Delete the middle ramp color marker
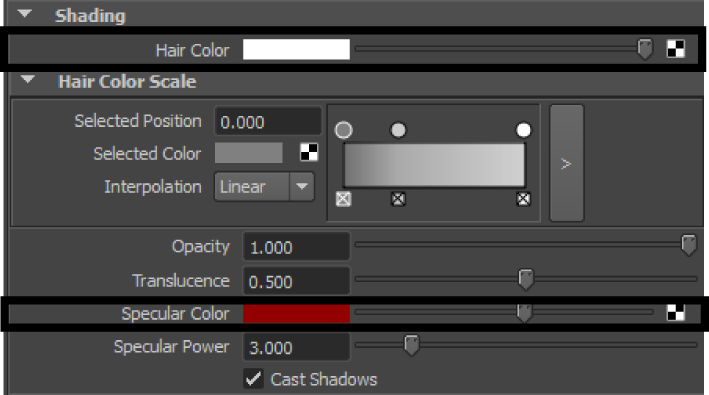The image size is (709, 395). 398,199
